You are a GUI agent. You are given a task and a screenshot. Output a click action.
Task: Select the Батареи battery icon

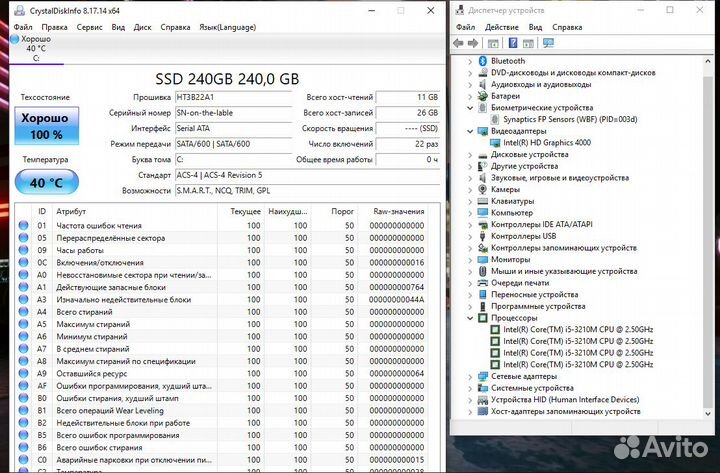pos(482,96)
